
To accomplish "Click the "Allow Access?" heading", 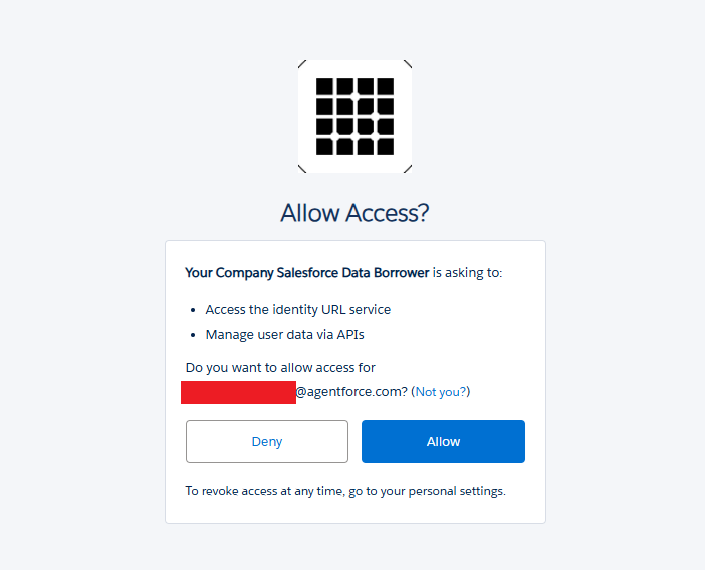I will pos(355,213).
